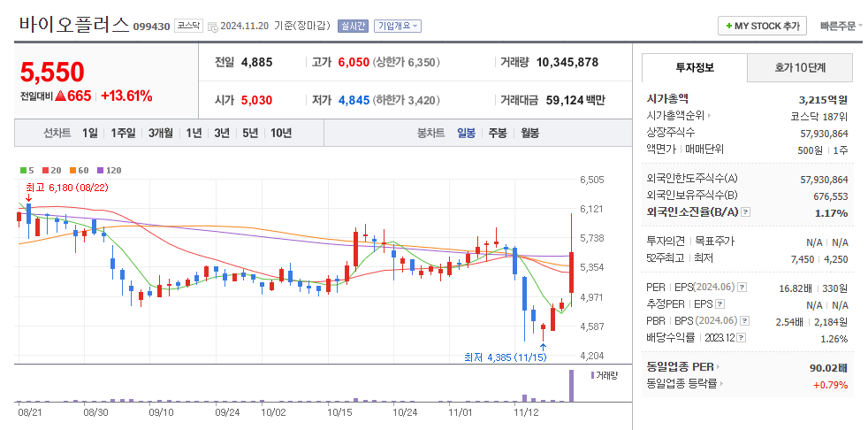Open help icon beside 배당수익률 2023.12
The height and width of the screenshot is (430, 868).
[742, 337]
